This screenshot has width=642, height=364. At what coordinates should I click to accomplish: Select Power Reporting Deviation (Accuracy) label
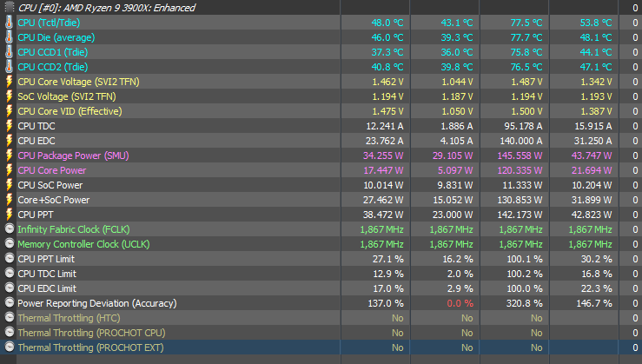(97, 303)
